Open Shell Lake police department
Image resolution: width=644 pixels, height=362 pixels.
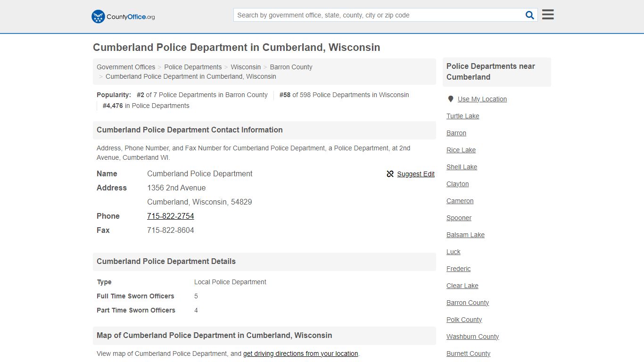(462, 167)
